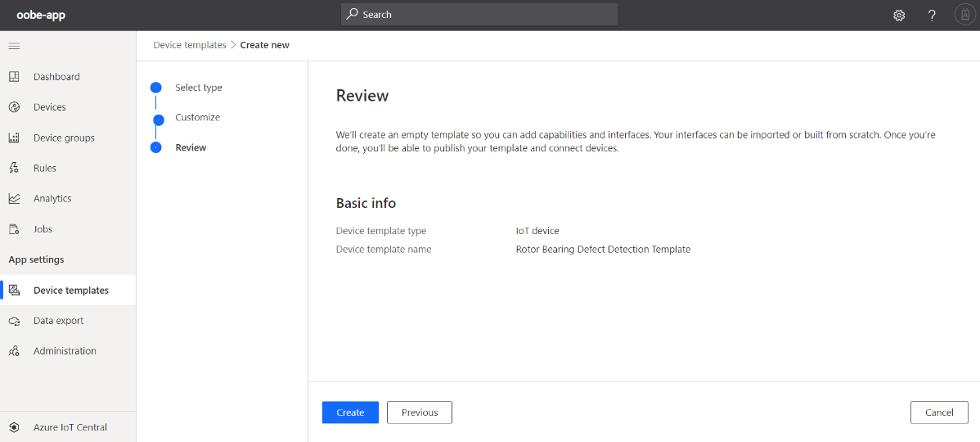This screenshot has width=980, height=442.
Task: Go to the Select type step
Action: pyautogui.click(x=198, y=88)
